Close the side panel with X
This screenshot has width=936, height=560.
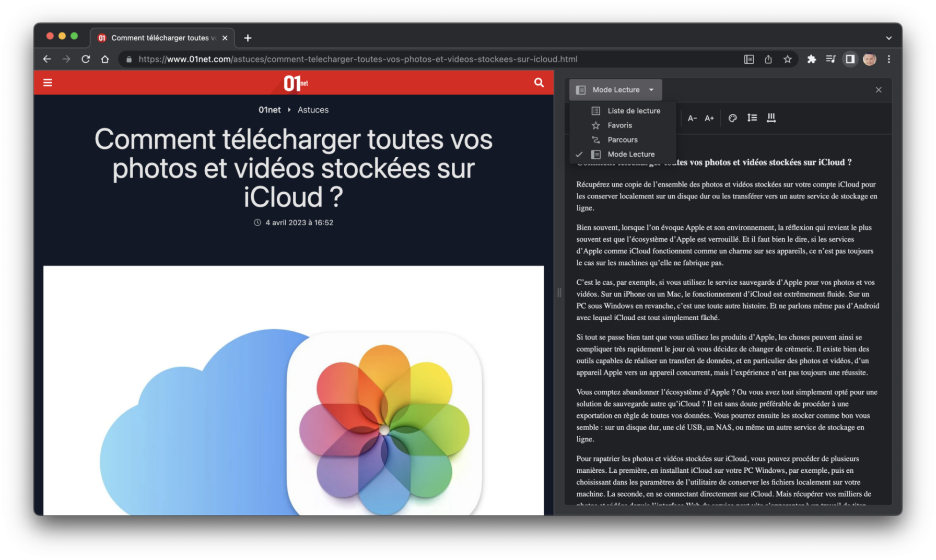pos(879,90)
